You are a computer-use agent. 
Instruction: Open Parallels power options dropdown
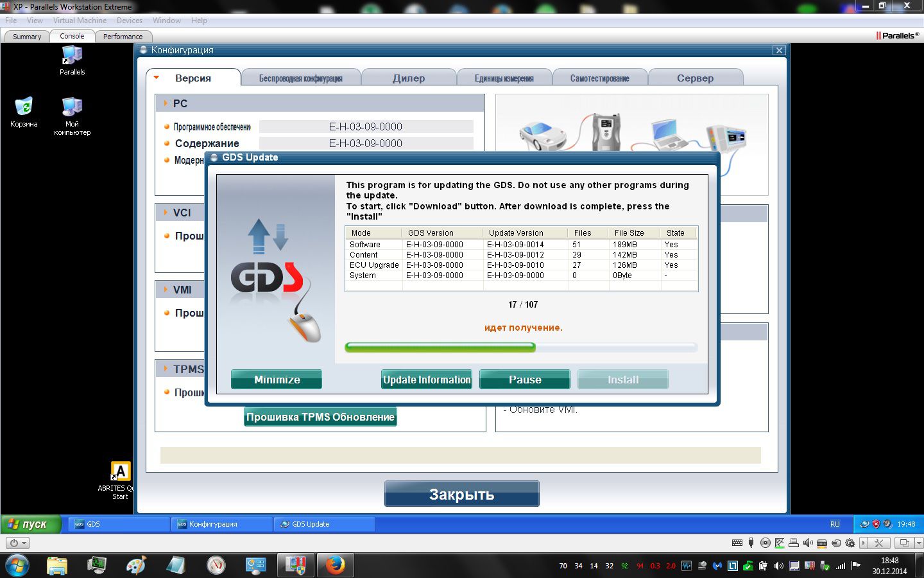point(17,543)
